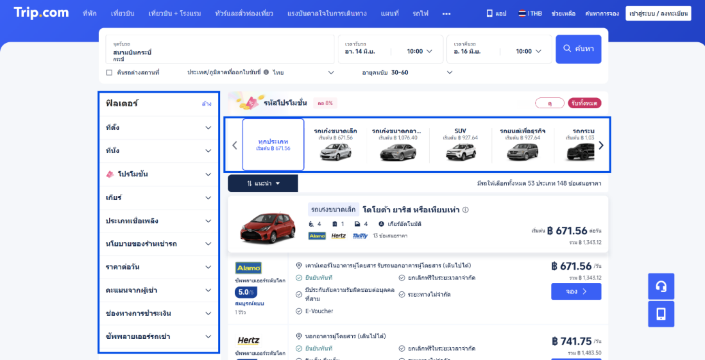The width and height of the screenshot is (705, 360).
Task: Select the compact car category thumbnail
Action: tap(335, 152)
